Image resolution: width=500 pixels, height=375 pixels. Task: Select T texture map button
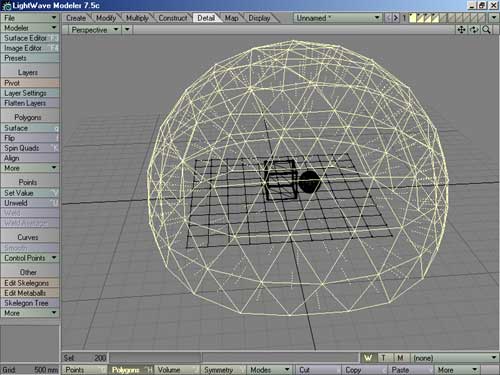click(x=384, y=358)
